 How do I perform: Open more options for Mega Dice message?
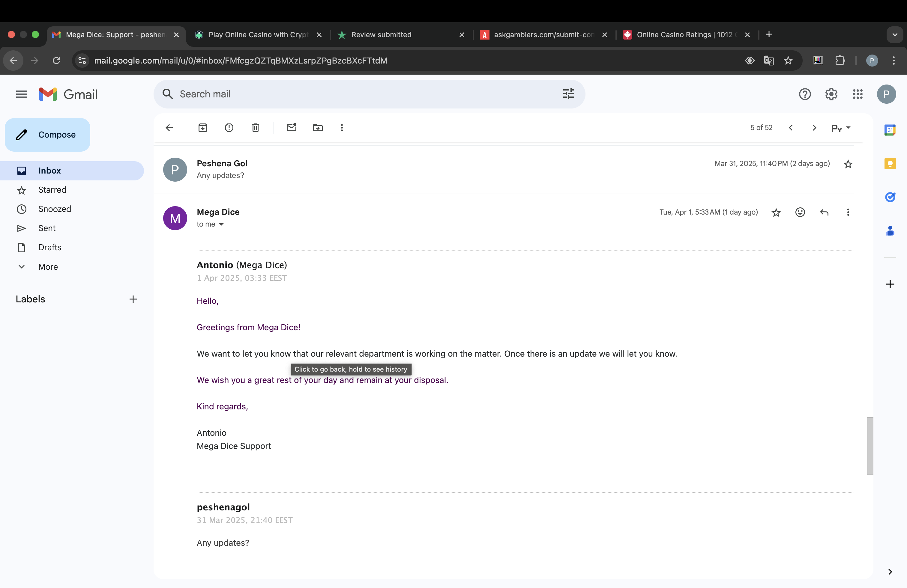click(848, 212)
